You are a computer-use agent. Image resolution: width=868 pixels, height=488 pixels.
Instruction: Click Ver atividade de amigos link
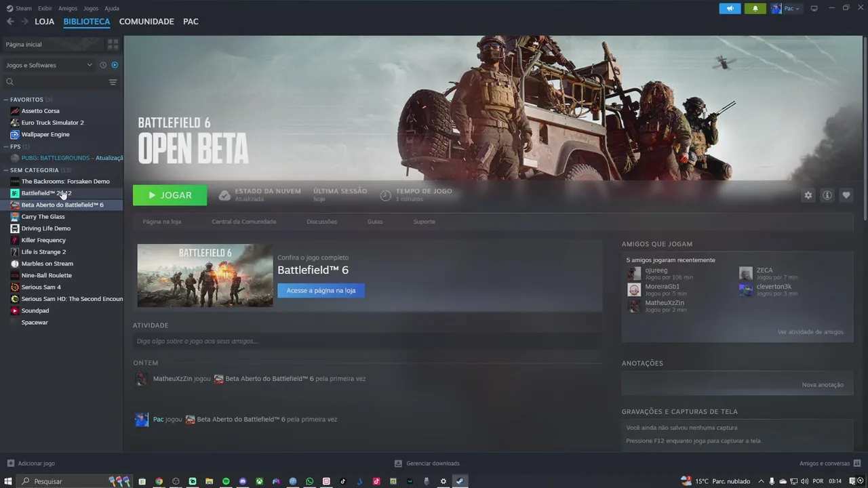click(810, 332)
